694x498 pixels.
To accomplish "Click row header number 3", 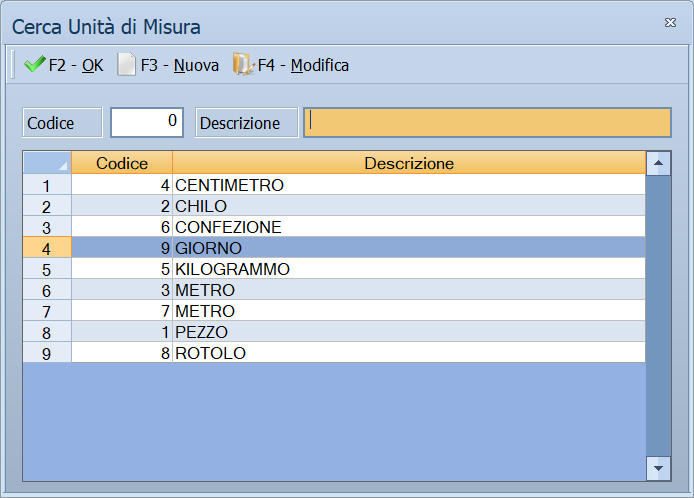I will [x=47, y=227].
